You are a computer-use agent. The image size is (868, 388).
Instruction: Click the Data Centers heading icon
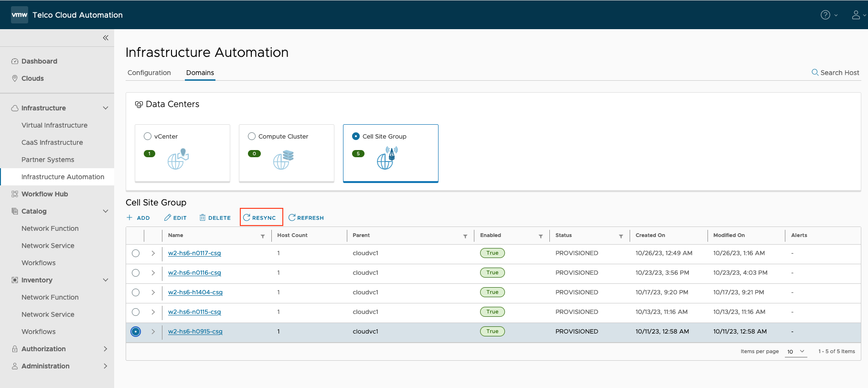[139, 104]
